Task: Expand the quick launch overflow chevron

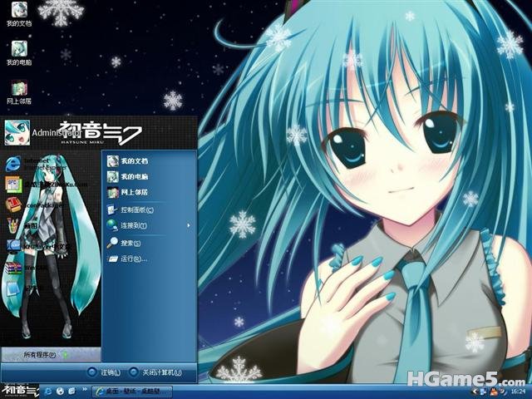Action: [85, 390]
